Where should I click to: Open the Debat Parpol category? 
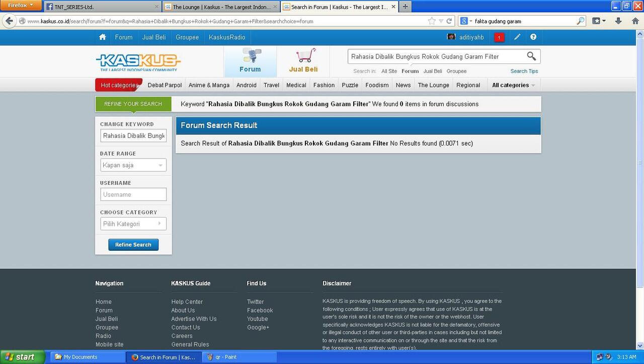(165, 85)
